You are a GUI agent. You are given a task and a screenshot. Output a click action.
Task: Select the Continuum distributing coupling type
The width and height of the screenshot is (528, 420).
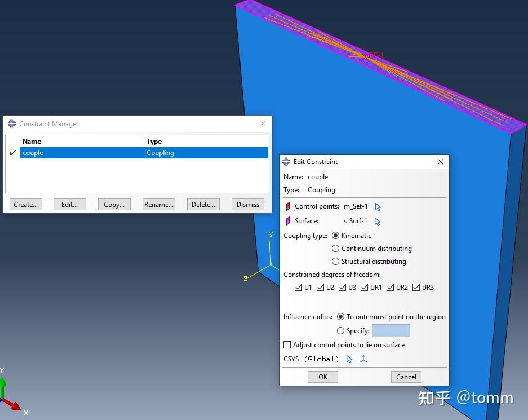pyautogui.click(x=335, y=249)
